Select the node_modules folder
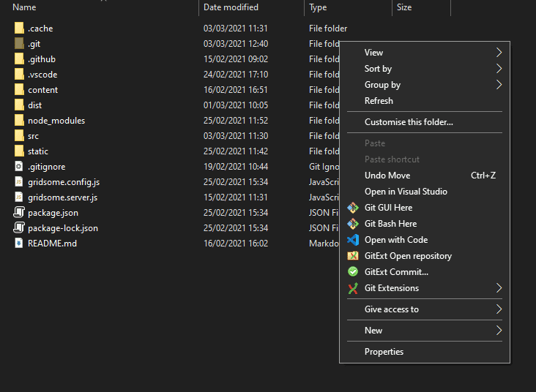Image resolution: width=536 pixels, height=392 pixels. point(56,121)
